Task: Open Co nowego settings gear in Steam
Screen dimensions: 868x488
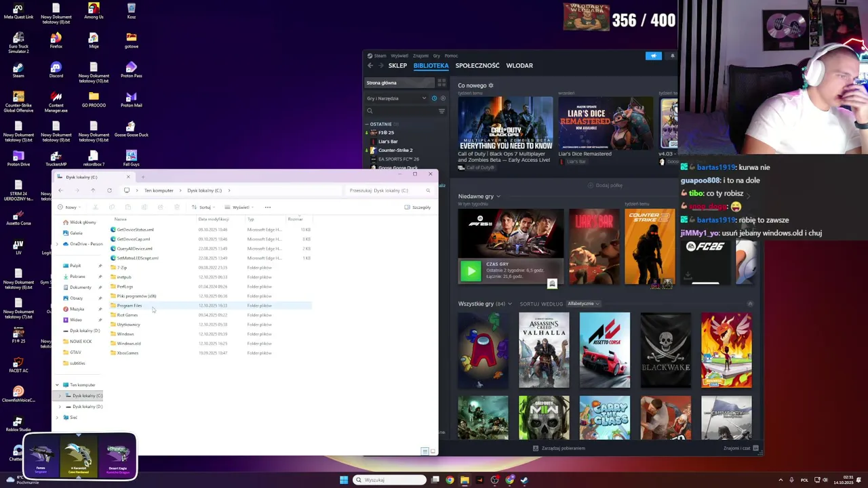Action: tap(491, 85)
